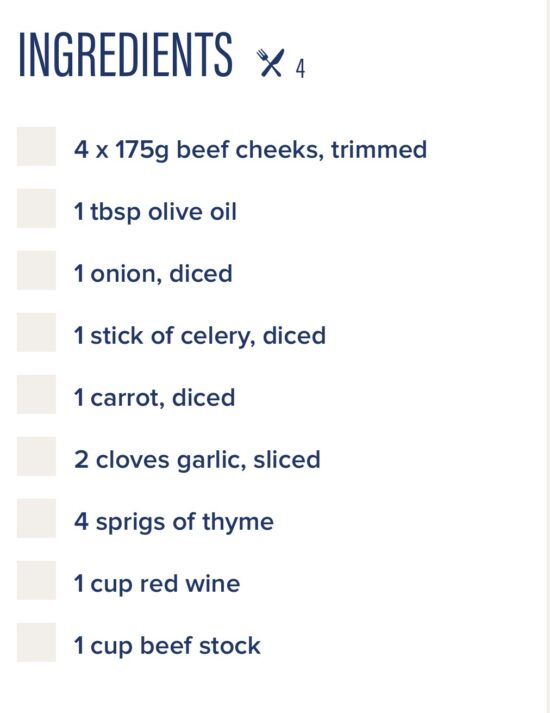Click the INGREDIENTS heading
Viewport: 550px width, 713px height.
[125, 55]
